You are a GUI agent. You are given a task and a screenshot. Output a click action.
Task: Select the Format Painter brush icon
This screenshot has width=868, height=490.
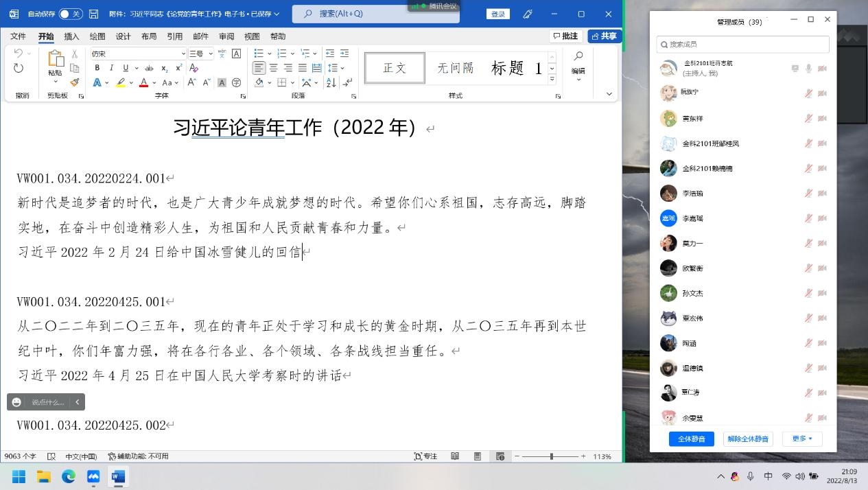coord(75,82)
